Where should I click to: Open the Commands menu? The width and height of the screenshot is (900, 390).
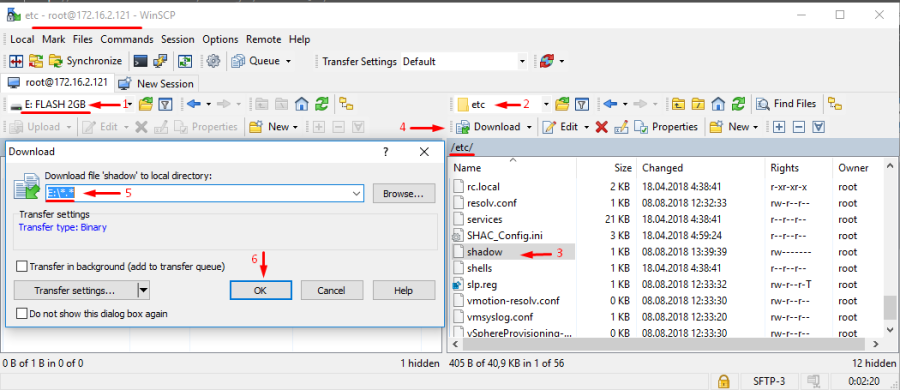127,40
